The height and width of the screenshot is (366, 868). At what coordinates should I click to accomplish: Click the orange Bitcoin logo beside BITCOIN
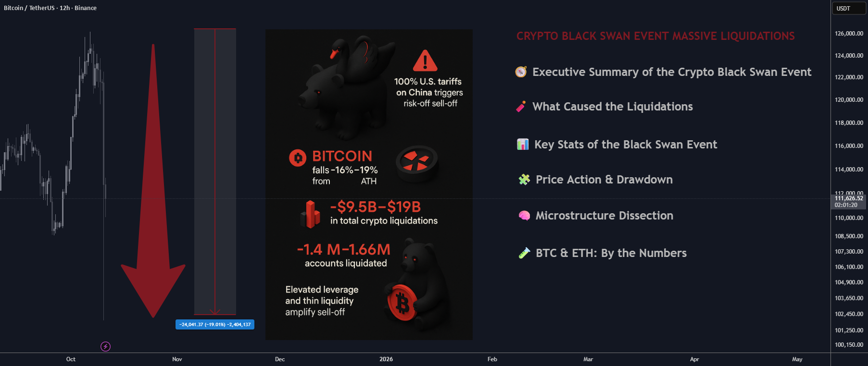tap(298, 158)
